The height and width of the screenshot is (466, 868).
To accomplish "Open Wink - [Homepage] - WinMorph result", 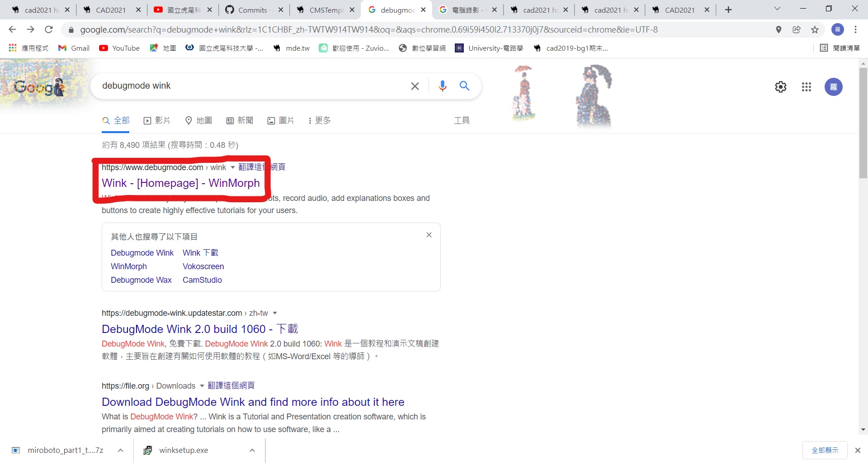I will pos(181,183).
